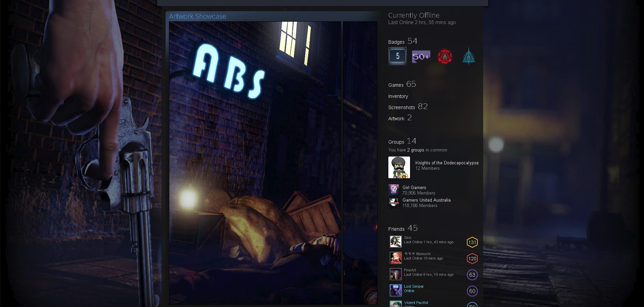
Task: Open Momochi's friend avatar
Action: (x=395, y=258)
